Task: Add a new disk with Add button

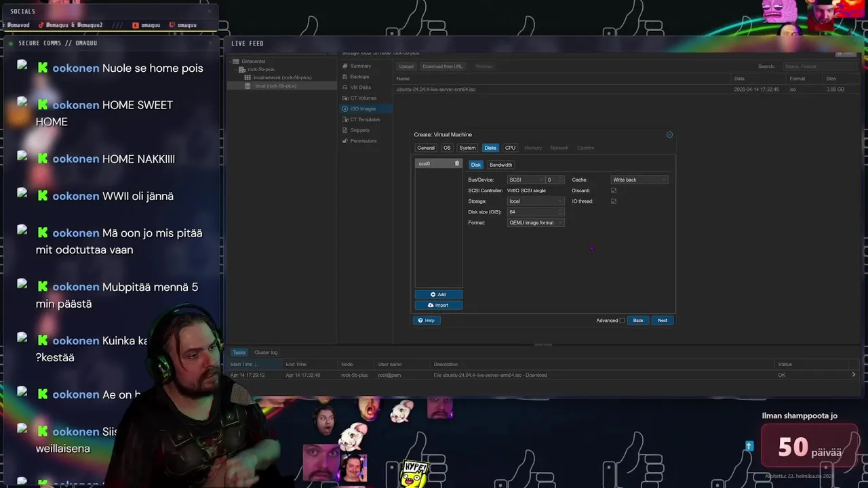Action: (x=439, y=294)
